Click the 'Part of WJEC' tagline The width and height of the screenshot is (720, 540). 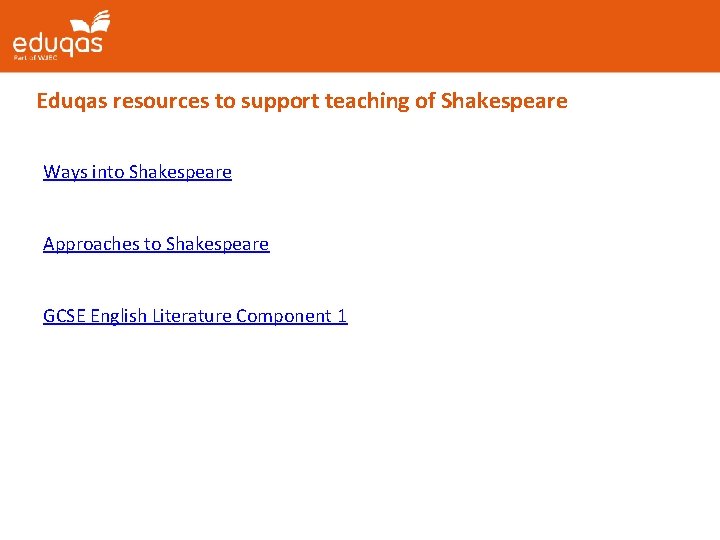coord(35,58)
